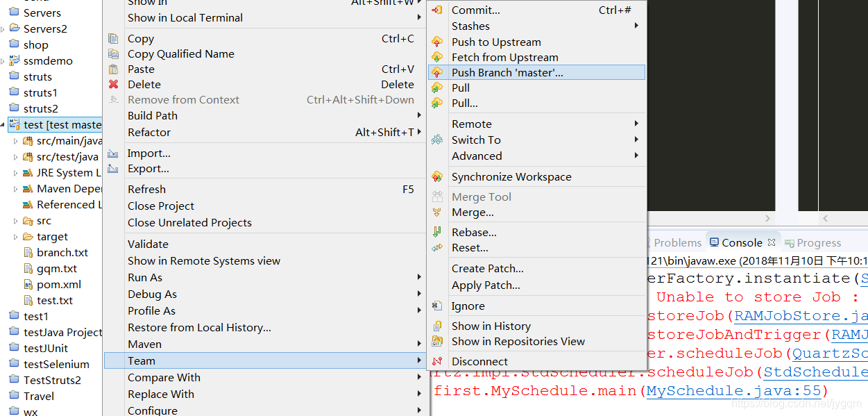Click the Paste clipboard icon

click(x=114, y=69)
